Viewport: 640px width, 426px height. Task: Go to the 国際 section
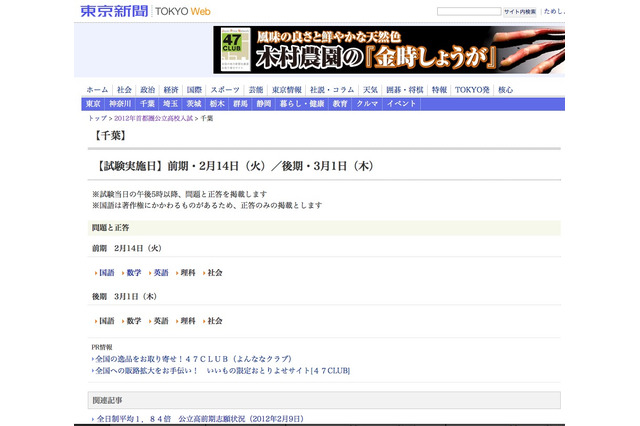(194, 90)
